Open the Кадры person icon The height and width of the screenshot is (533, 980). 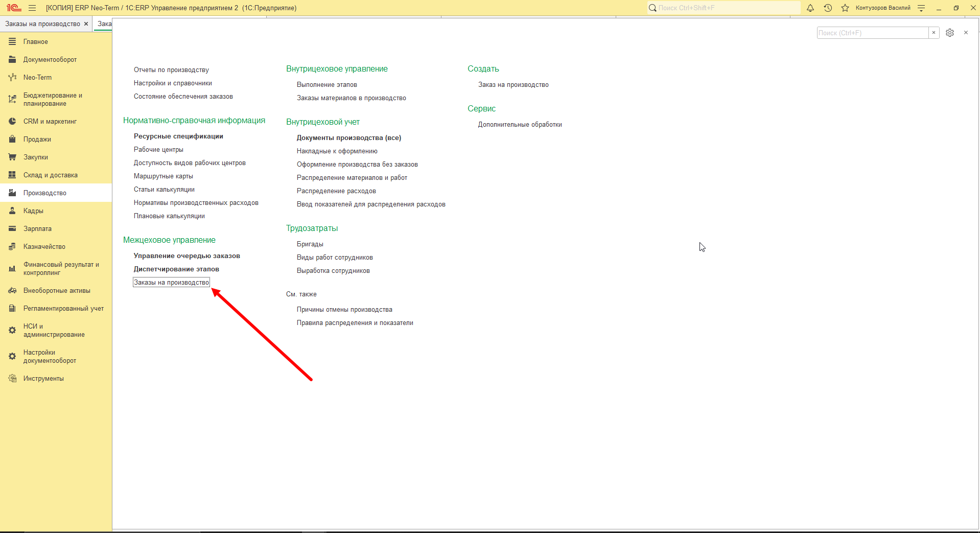(x=12, y=211)
